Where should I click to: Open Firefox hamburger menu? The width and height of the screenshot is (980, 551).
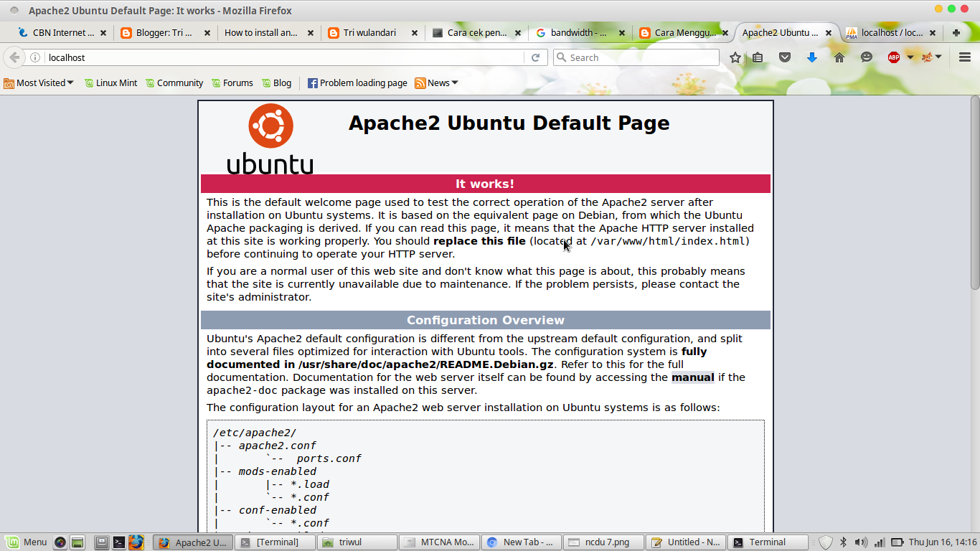(965, 57)
